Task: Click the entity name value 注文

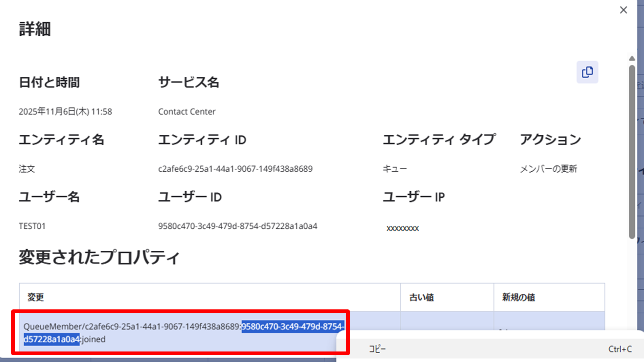Action: (x=27, y=169)
